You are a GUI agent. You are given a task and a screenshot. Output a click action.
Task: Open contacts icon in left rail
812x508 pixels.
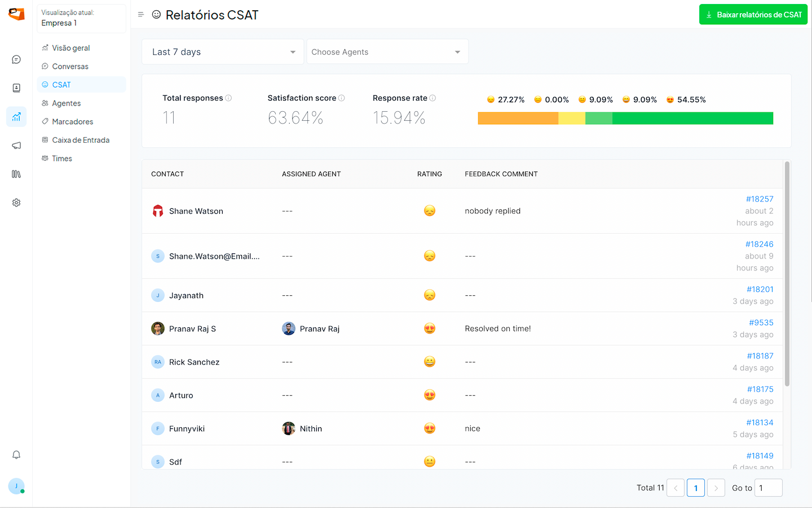pos(16,88)
